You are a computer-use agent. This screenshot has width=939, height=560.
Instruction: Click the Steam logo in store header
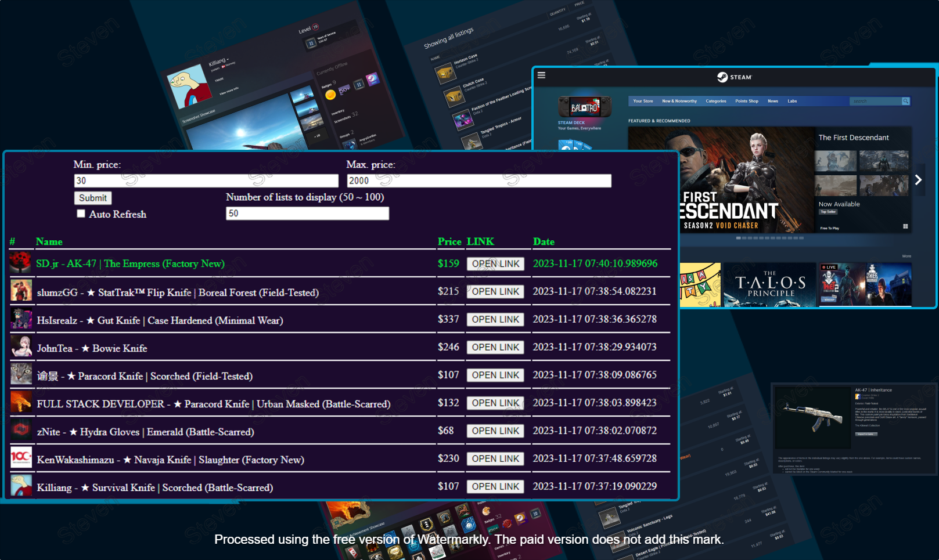(735, 77)
